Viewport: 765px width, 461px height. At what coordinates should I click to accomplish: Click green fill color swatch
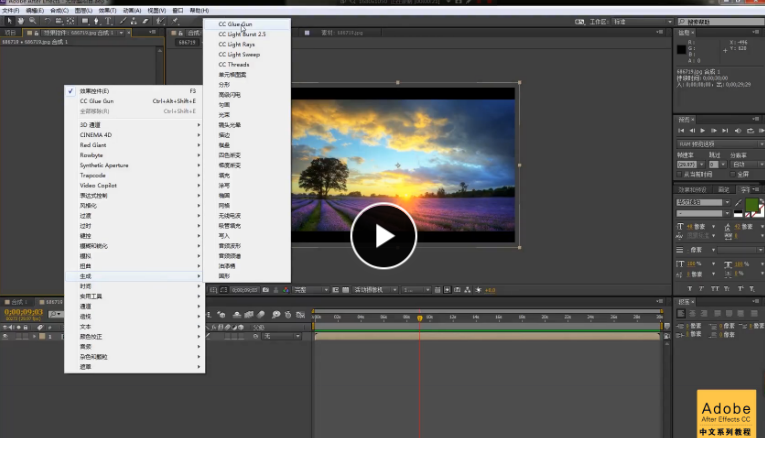coord(752,204)
